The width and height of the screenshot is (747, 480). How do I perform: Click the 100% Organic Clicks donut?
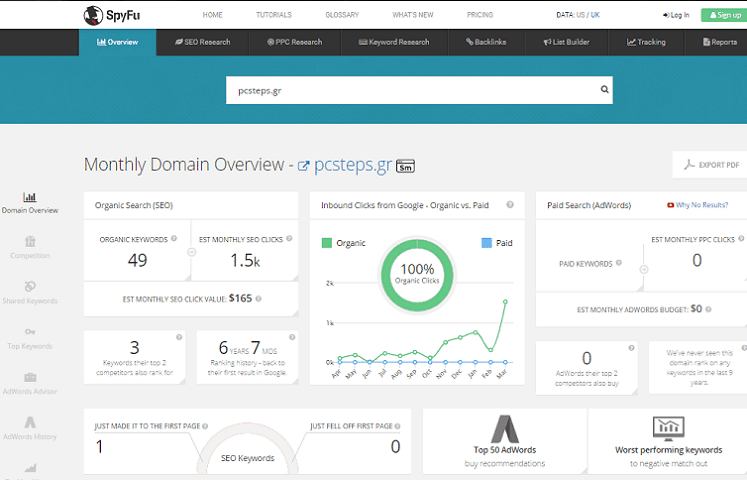tap(417, 275)
